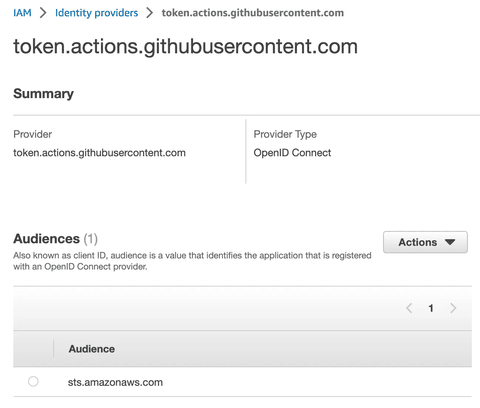This screenshot has width=480, height=408.
Task: Select page number 1 in pagination
Action: tap(431, 308)
